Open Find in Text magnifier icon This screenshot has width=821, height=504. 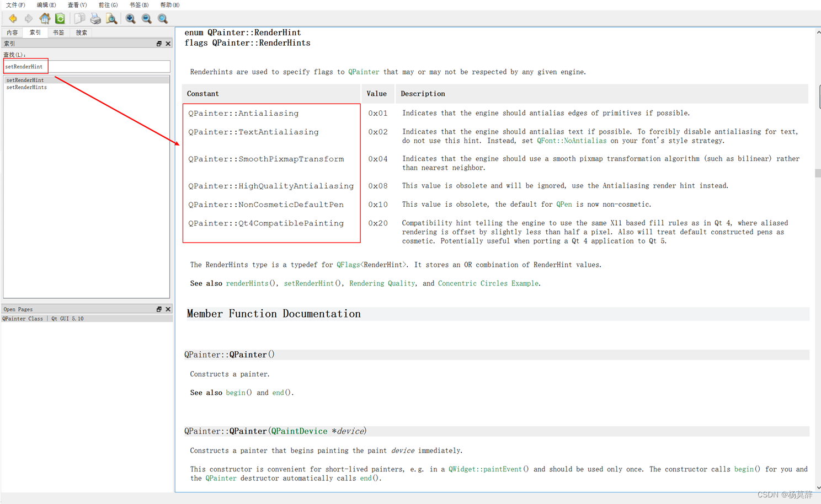click(111, 19)
